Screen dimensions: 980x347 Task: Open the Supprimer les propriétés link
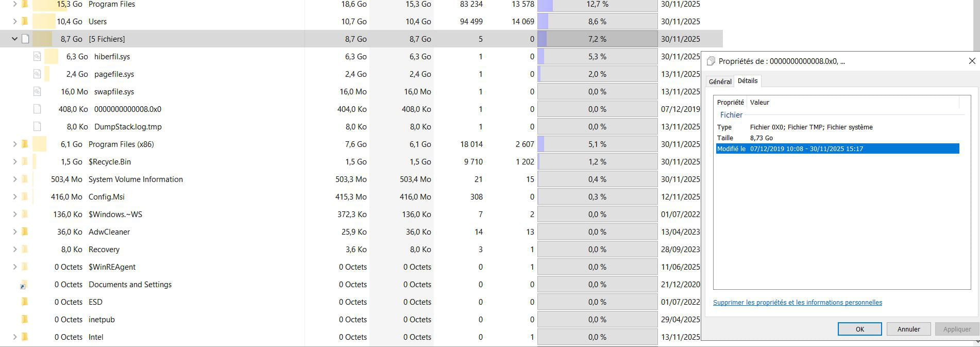coord(797,303)
